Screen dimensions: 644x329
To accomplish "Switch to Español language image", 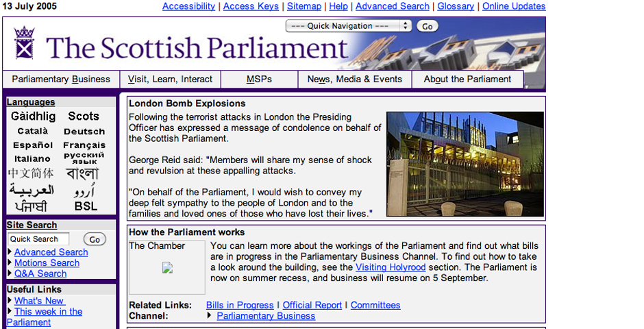I will coord(33,145).
